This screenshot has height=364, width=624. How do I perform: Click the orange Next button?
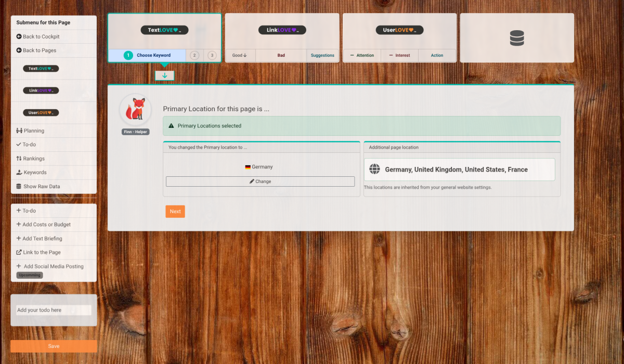tap(175, 212)
